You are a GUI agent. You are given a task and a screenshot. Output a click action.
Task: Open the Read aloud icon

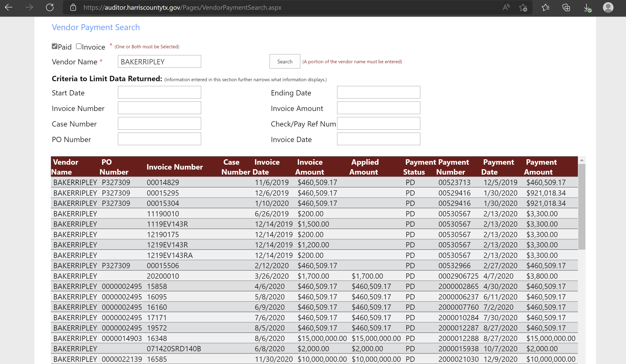point(506,7)
